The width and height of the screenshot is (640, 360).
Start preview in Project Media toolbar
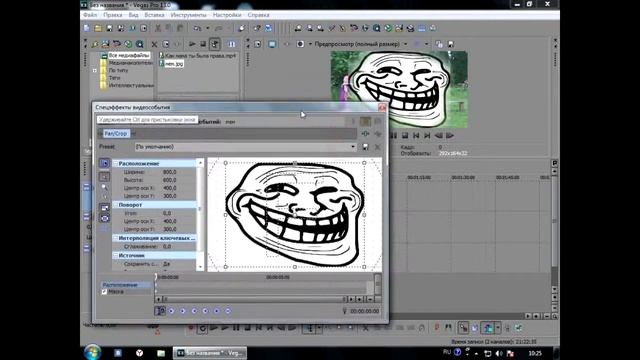pos(192,44)
